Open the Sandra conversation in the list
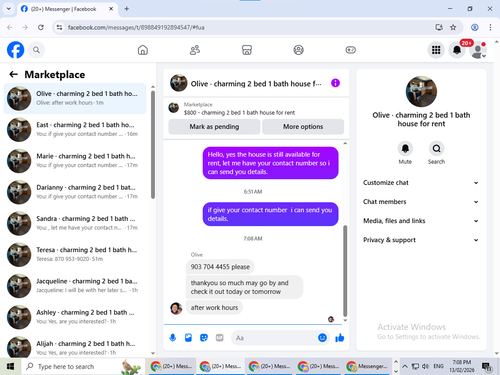The image size is (500, 375). click(75, 223)
